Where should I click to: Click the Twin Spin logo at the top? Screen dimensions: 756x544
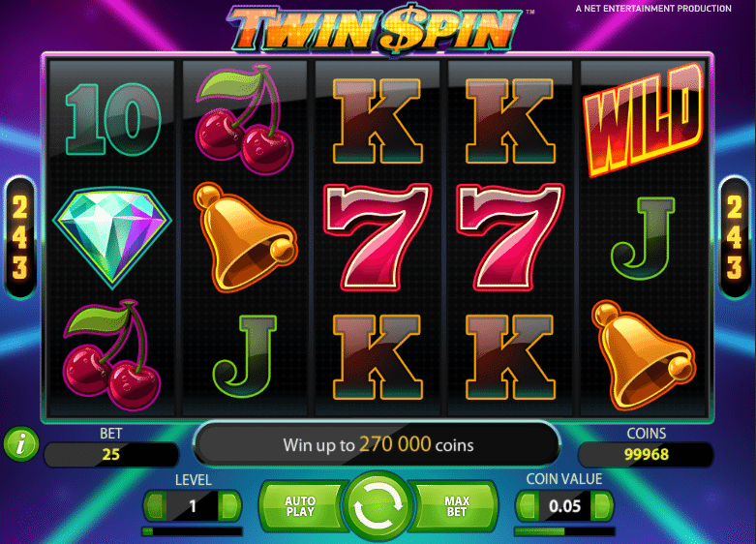click(x=375, y=28)
